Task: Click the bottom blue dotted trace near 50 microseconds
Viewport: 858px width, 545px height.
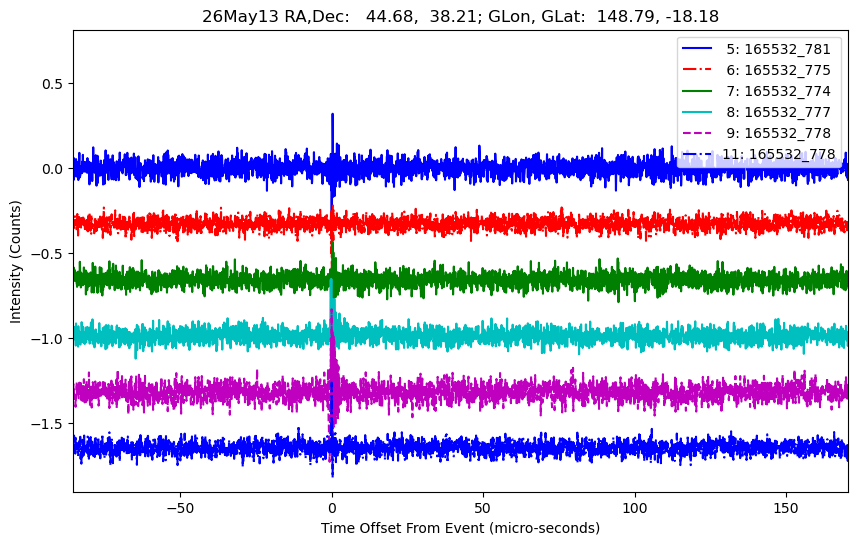Action: click(x=483, y=447)
